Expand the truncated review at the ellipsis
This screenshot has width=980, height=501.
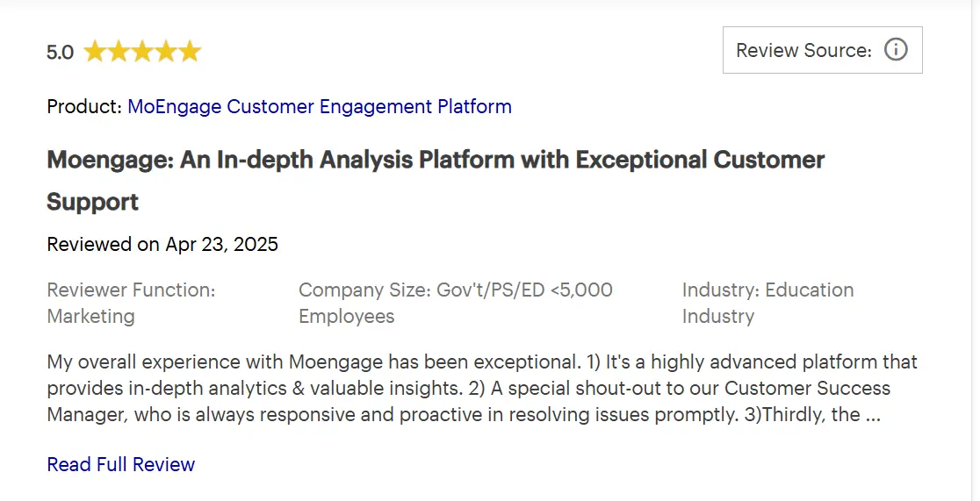[872, 415]
